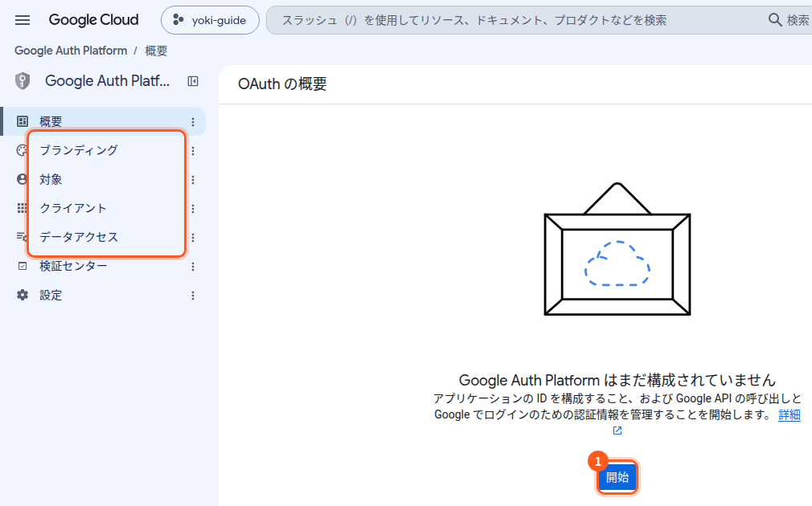Open more options for データアクセス
Viewport: 812px width, 506px height.
coord(193,238)
